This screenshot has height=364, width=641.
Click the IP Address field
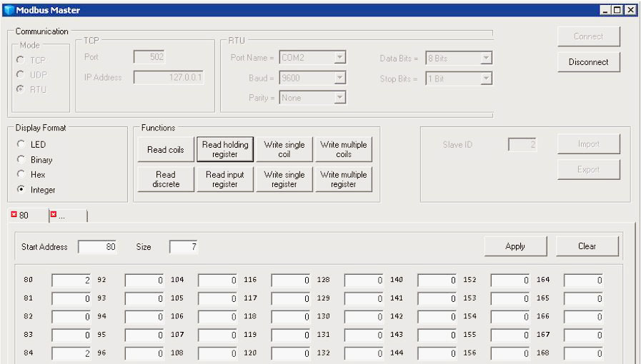click(169, 77)
